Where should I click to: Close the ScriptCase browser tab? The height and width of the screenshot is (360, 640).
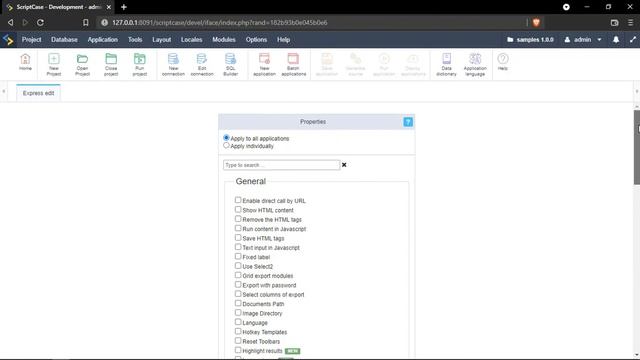tap(109, 7)
